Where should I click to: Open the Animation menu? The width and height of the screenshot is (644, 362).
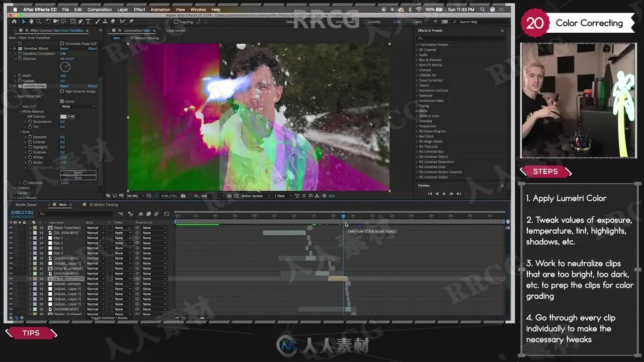[160, 10]
